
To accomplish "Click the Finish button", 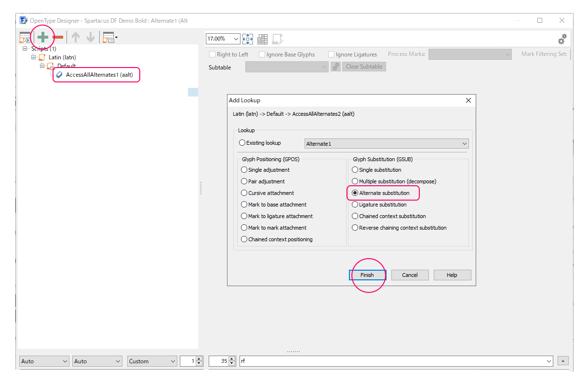I will click(367, 275).
